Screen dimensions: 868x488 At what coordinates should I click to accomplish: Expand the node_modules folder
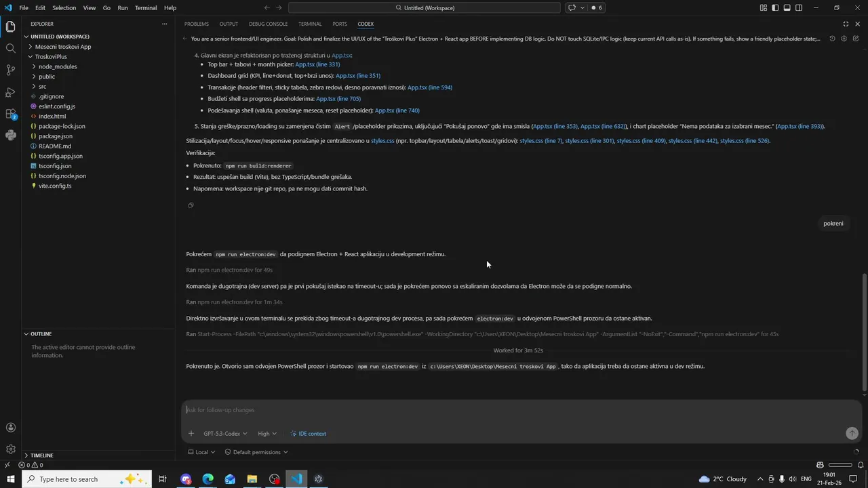[x=98, y=66]
